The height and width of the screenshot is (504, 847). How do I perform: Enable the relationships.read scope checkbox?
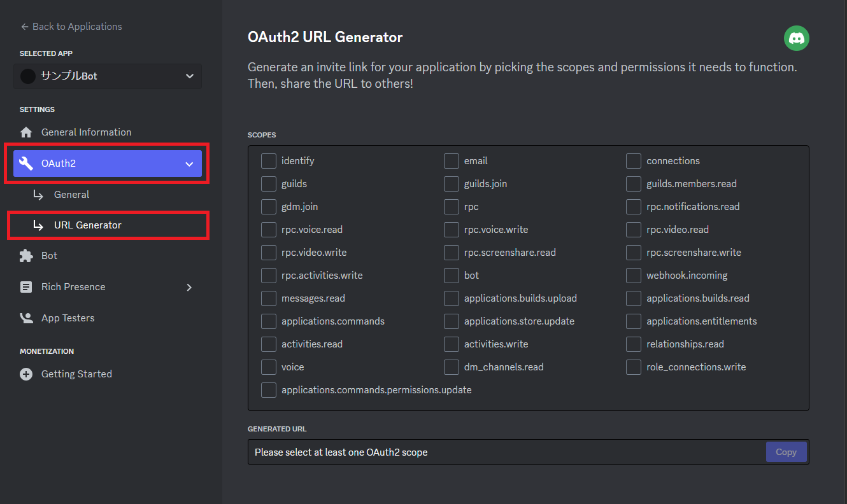point(634,344)
